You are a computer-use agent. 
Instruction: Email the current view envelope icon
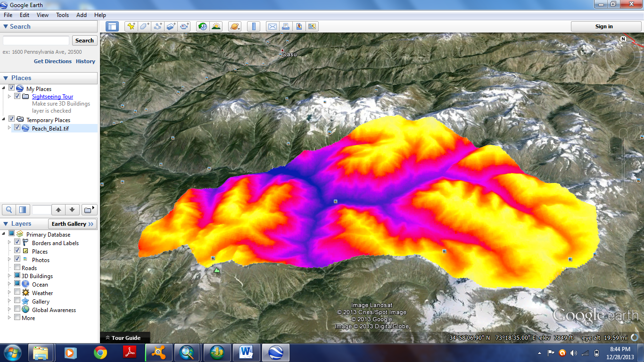click(x=272, y=26)
